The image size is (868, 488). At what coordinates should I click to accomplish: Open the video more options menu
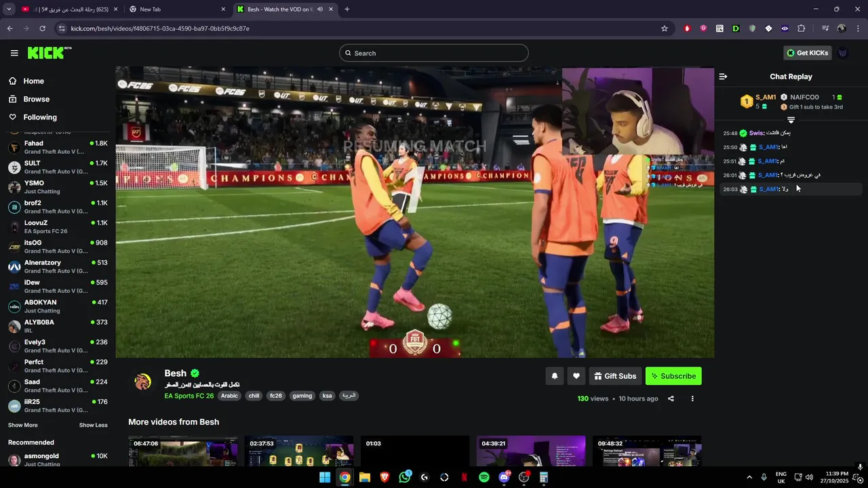click(x=692, y=399)
